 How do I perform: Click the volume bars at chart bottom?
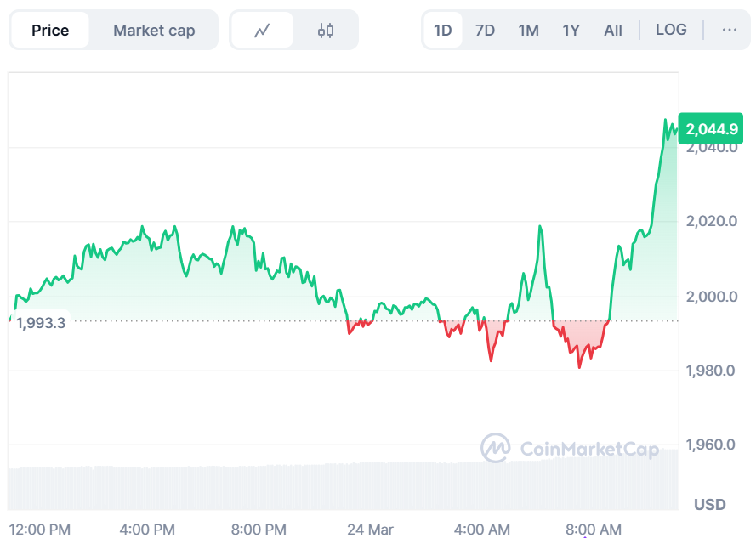340,484
